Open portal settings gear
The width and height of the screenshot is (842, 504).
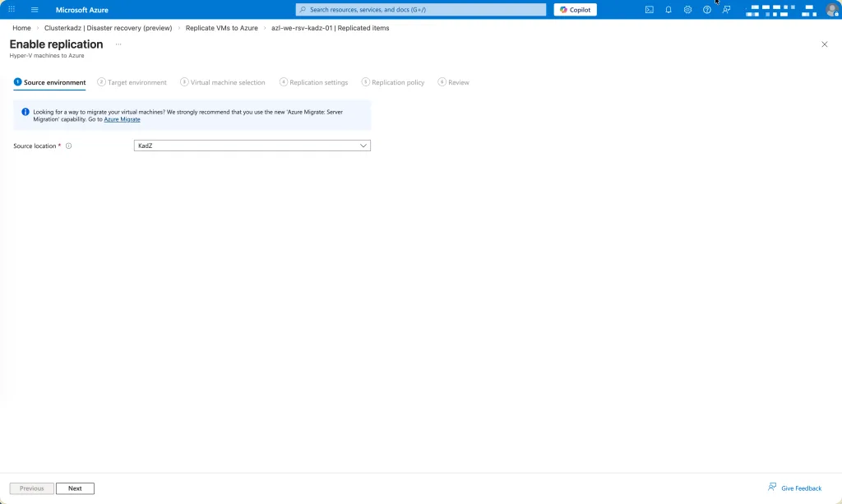687,10
